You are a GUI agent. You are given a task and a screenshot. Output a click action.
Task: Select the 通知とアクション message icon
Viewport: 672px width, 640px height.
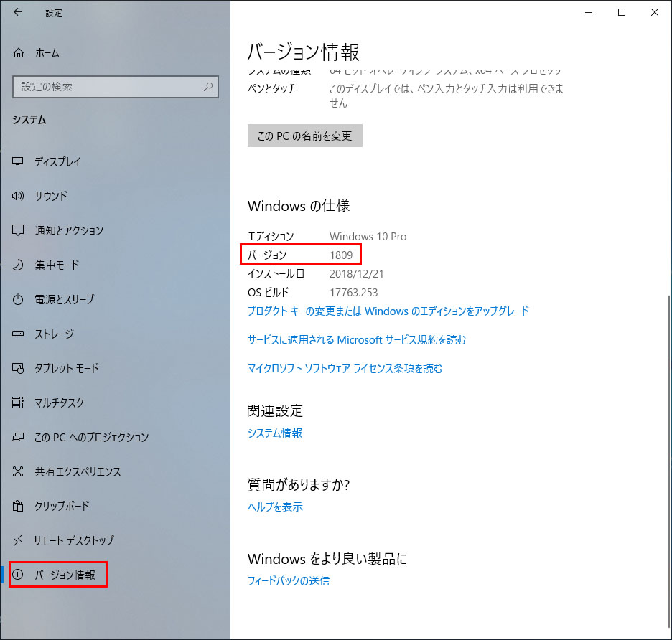[17, 230]
